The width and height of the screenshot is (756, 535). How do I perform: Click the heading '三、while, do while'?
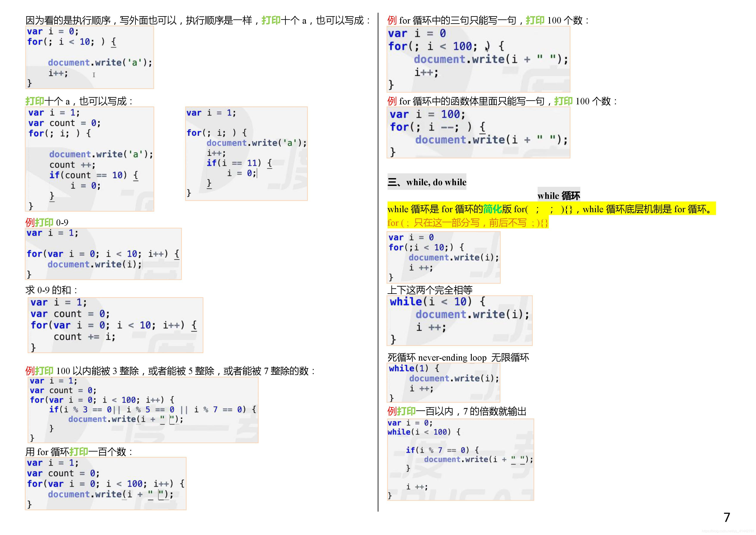coord(427,182)
